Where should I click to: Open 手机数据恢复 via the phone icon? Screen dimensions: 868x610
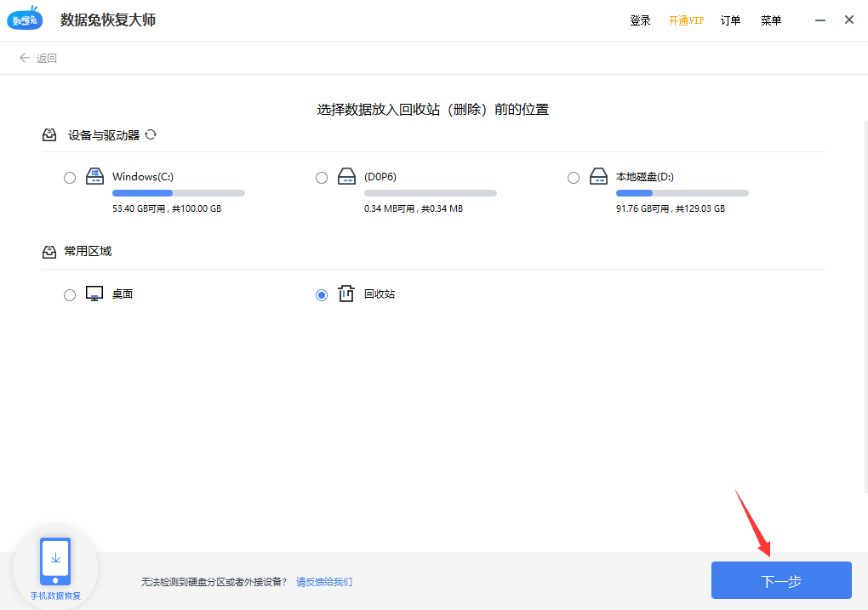tap(54, 562)
